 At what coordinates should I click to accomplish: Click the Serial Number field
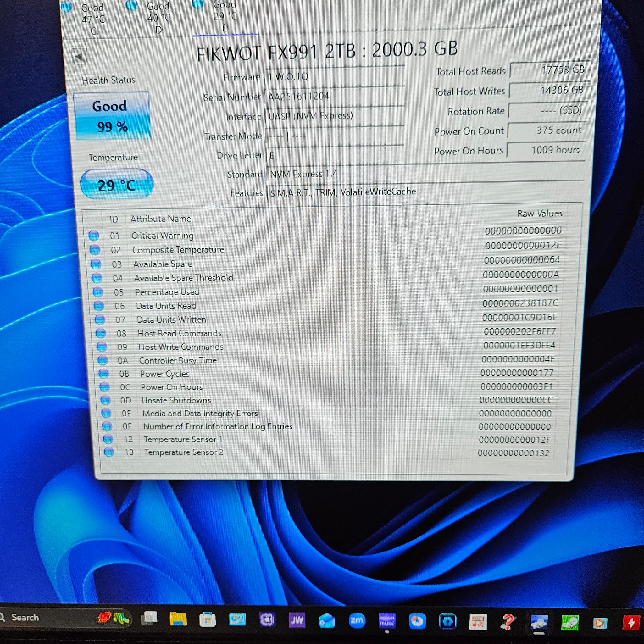pyautogui.click(x=334, y=96)
